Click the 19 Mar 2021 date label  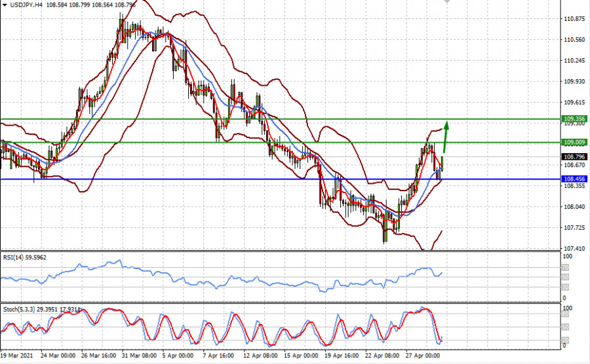(17, 357)
